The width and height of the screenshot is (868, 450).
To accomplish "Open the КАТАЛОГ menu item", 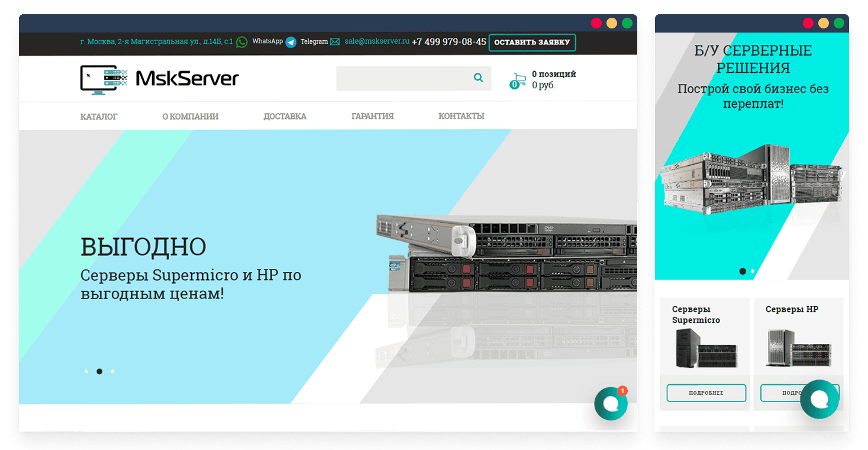I will [99, 117].
